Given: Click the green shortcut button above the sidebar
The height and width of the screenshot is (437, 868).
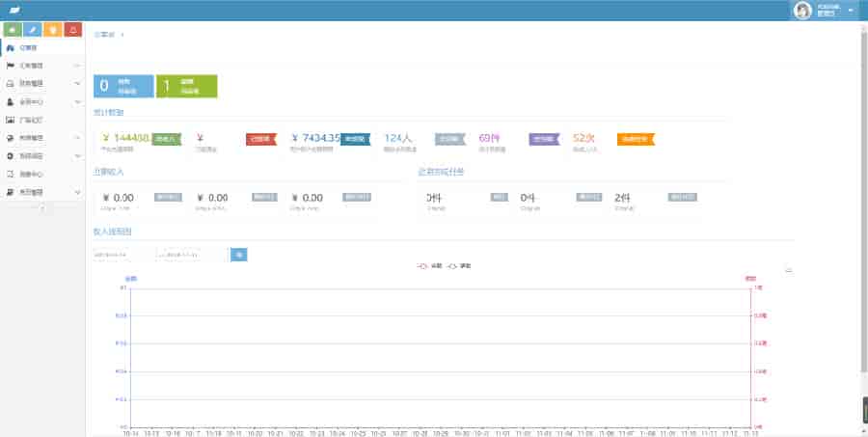Looking at the screenshot, I should 14,30.
